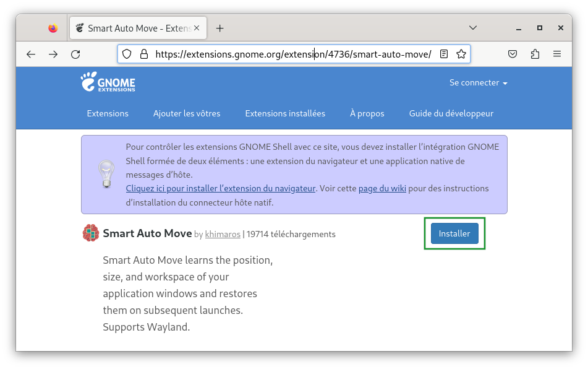Image resolution: width=588 pixels, height=369 pixels.
Task: Open the shield tracking protection icon
Action: click(x=127, y=54)
